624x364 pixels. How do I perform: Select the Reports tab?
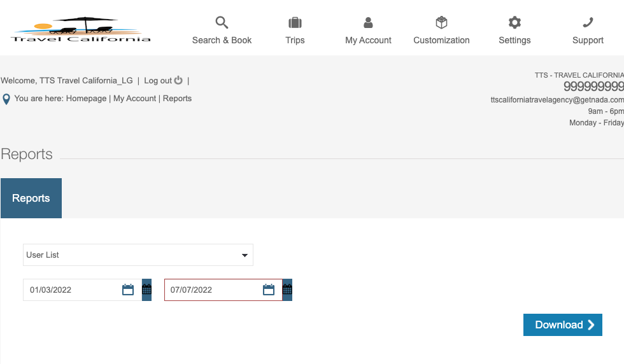(x=31, y=198)
